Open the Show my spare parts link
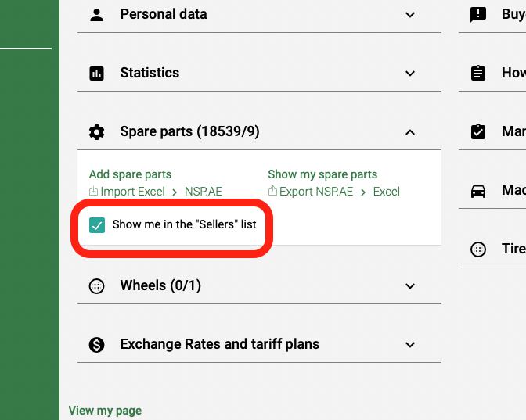Image resolution: width=526 pixels, height=420 pixels. (322, 174)
